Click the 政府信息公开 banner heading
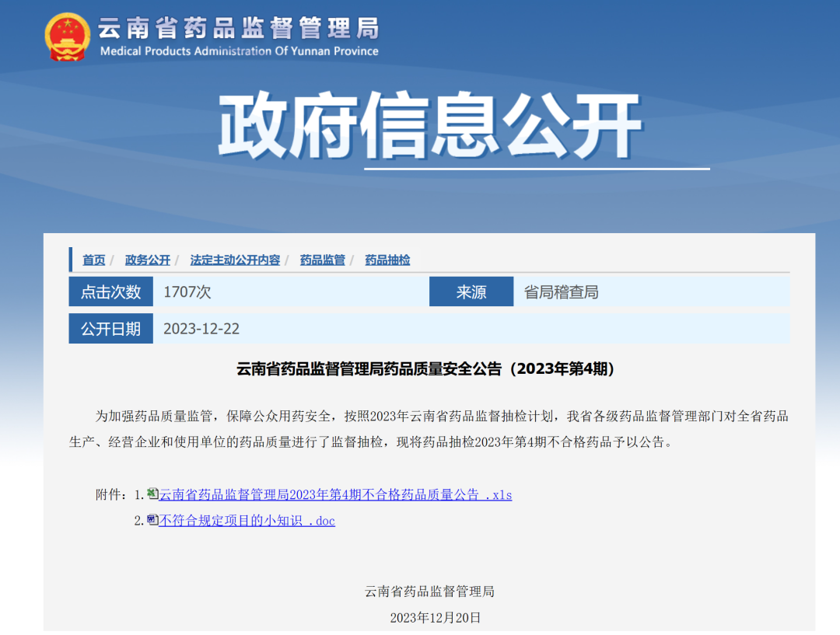The image size is (840, 635). [x=429, y=126]
